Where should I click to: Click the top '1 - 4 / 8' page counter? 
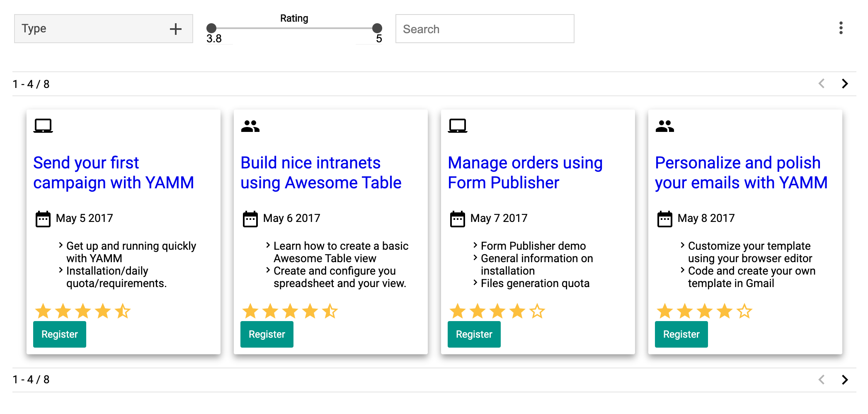click(x=31, y=84)
